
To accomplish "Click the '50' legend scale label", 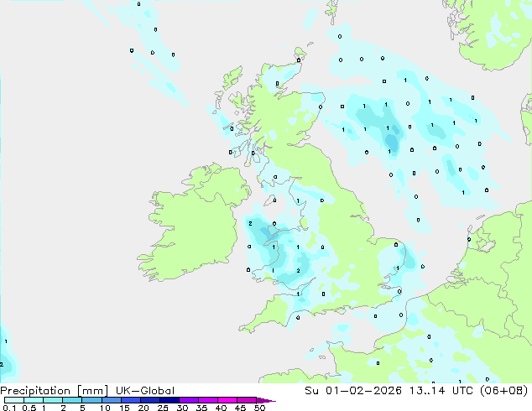I will coord(259,408).
